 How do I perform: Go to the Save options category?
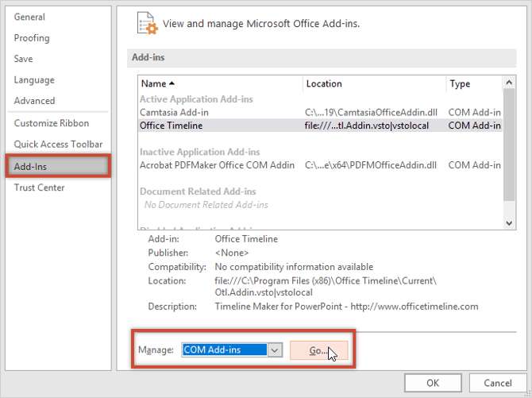click(23, 59)
